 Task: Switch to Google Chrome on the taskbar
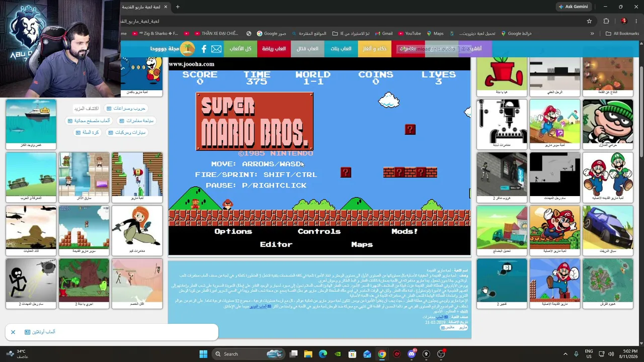point(382,354)
